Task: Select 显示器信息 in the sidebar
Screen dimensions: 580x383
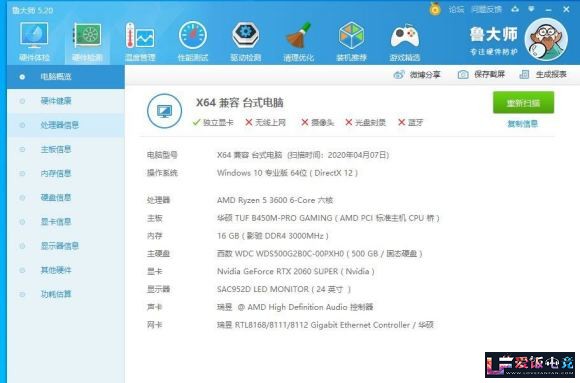Action: tap(66, 246)
